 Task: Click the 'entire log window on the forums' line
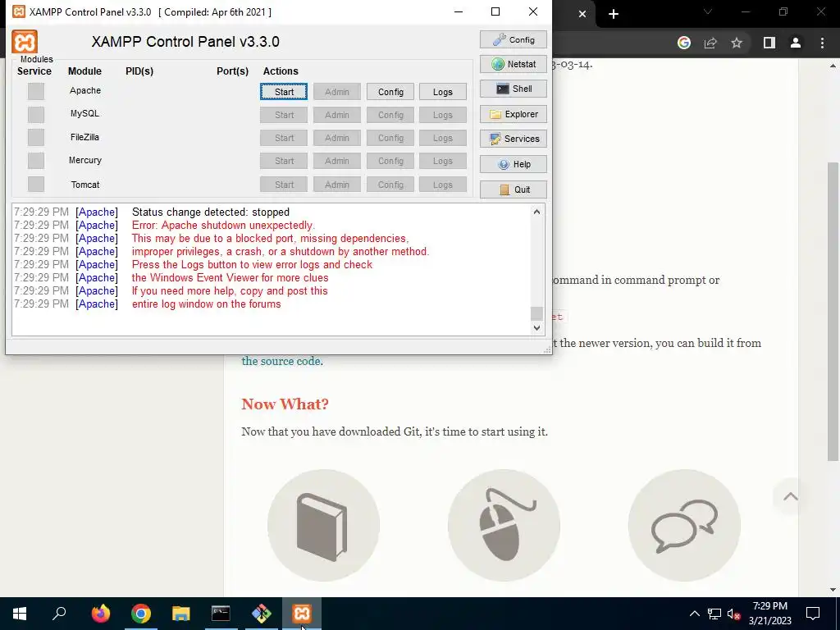[206, 304]
